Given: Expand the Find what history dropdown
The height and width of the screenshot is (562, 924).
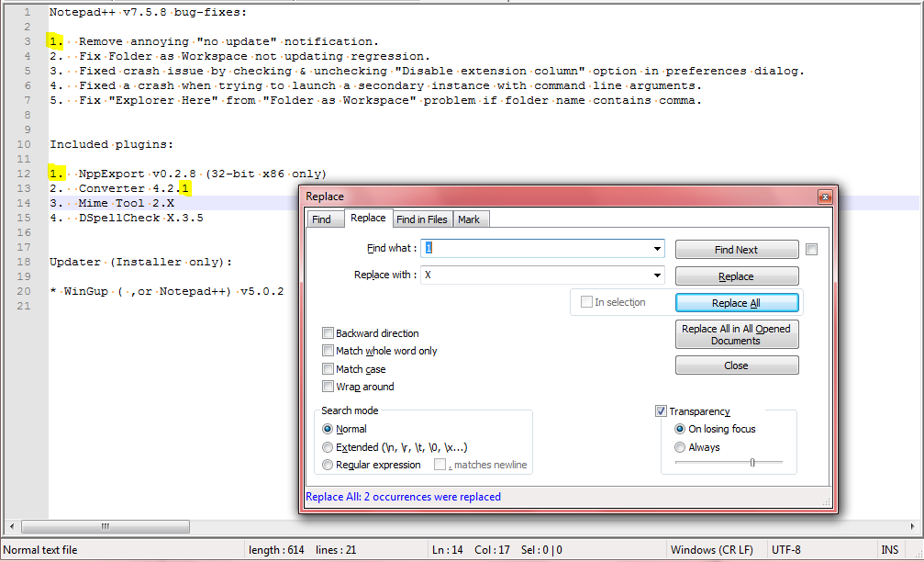Looking at the screenshot, I should coord(657,248).
